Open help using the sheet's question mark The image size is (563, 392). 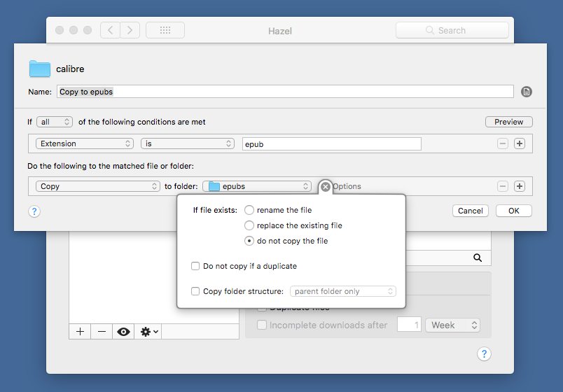point(34,211)
